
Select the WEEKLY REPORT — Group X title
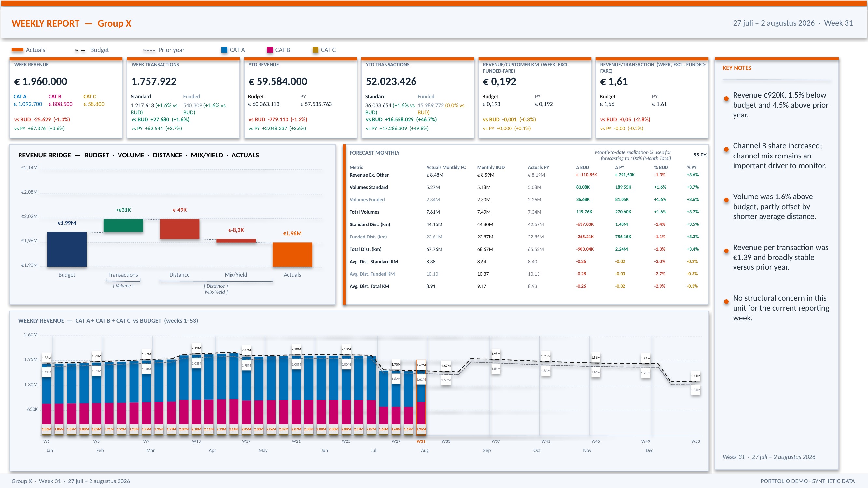[71, 23]
